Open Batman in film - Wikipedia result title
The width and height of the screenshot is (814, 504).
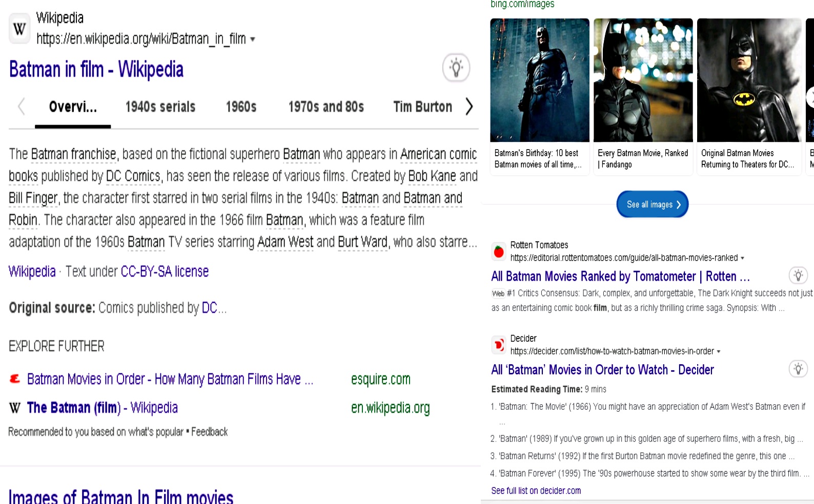pos(96,70)
